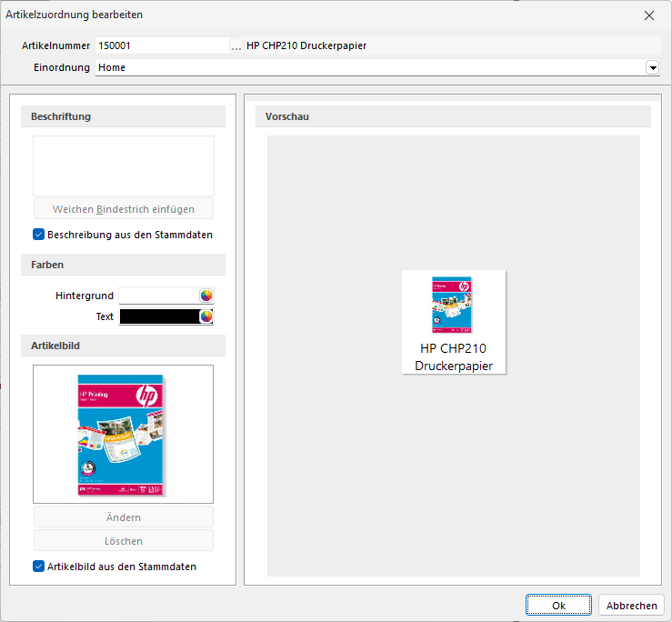
Task: Click the Hintergrund label
Action: click(85, 296)
